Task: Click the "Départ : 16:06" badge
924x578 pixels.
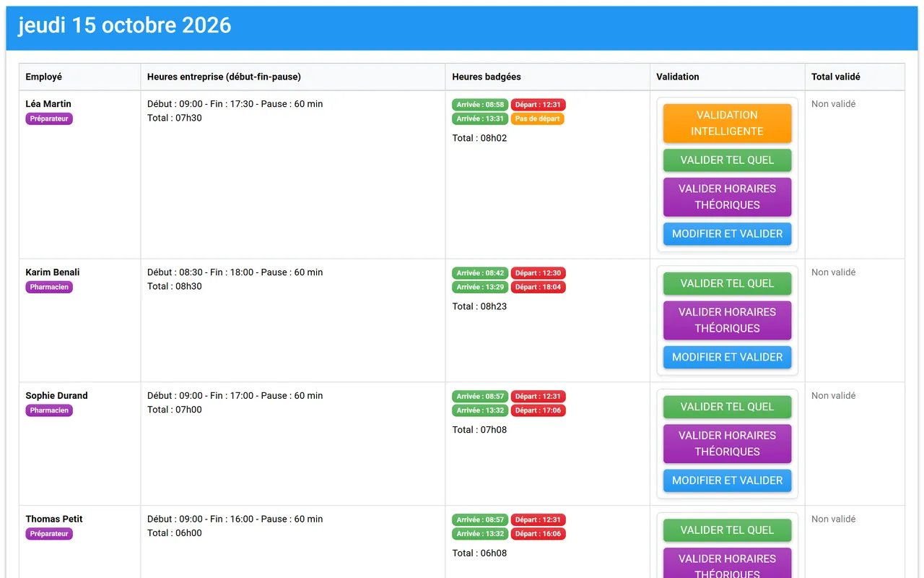Action: coord(539,534)
